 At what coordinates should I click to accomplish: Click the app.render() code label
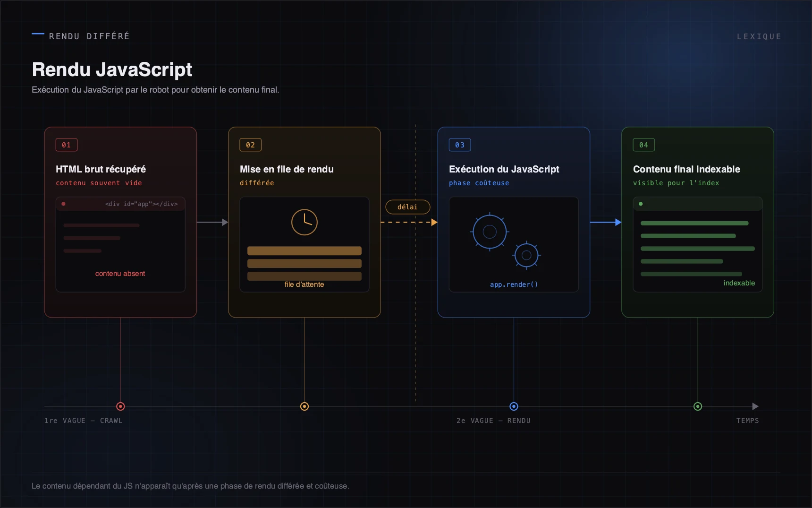point(514,284)
